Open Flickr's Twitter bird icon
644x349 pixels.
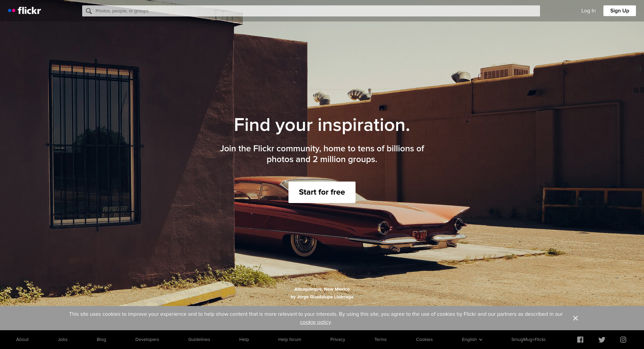(x=602, y=340)
